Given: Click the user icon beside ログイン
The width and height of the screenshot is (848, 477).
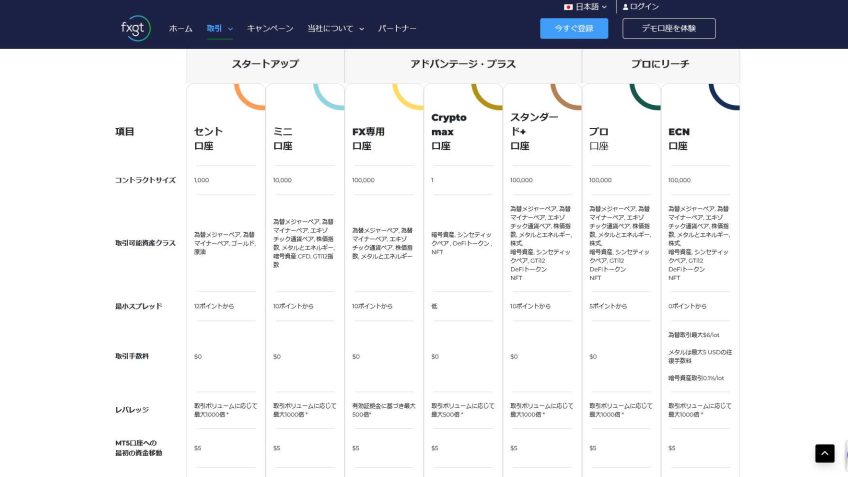Looking at the screenshot, I should (625, 7).
